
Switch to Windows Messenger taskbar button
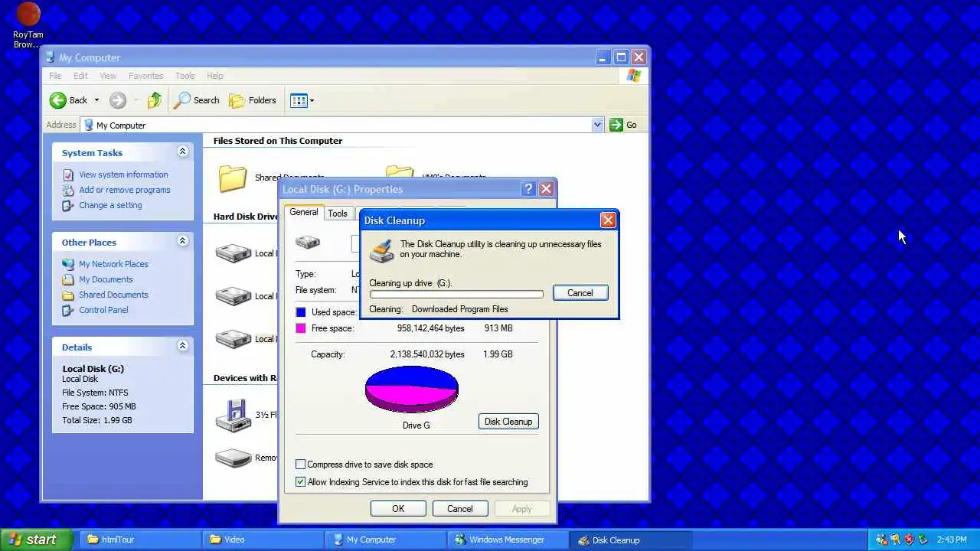click(507, 540)
